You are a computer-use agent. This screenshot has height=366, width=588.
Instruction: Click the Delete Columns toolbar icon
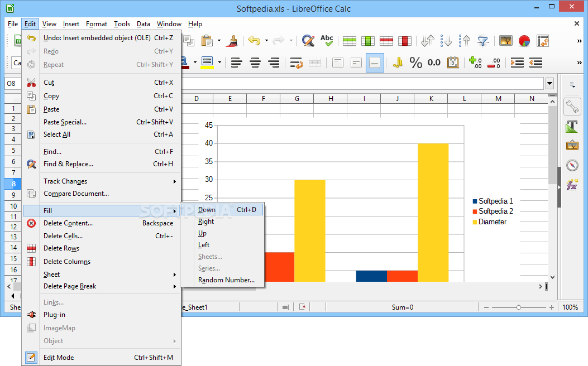coord(405,41)
